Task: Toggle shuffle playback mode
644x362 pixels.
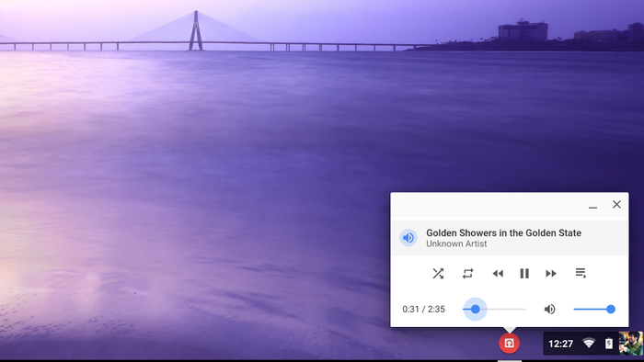Action: [x=438, y=274]
